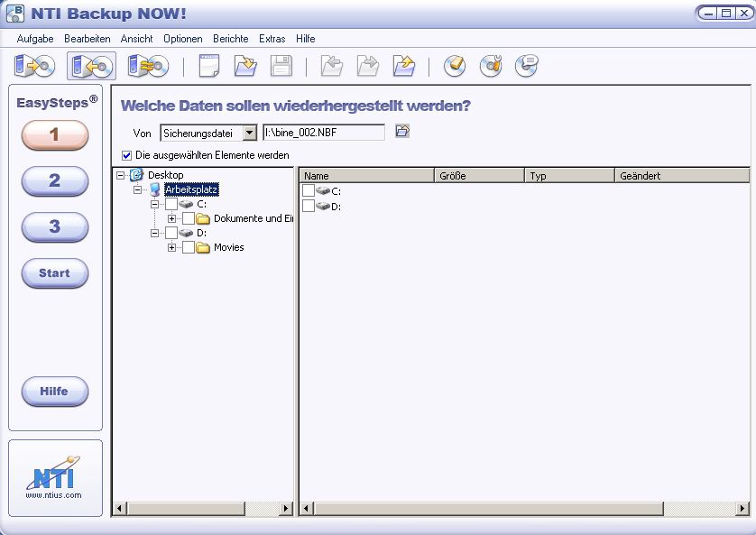This screenshot has height=535, width=756.
Task: Click the backup file path field
Action: point(324,133)
